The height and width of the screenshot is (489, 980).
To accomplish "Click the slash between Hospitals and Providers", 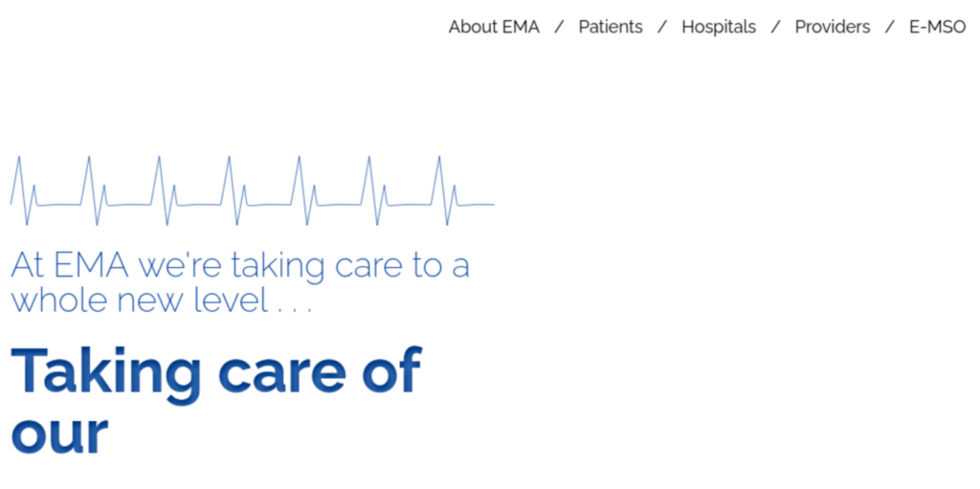I will (775, 27).
